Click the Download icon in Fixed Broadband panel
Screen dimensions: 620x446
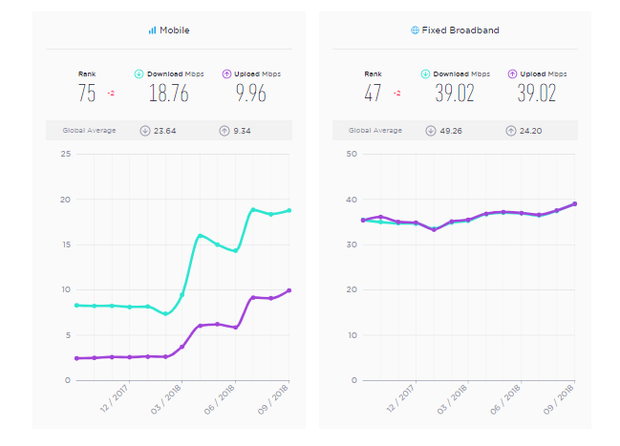424,74
